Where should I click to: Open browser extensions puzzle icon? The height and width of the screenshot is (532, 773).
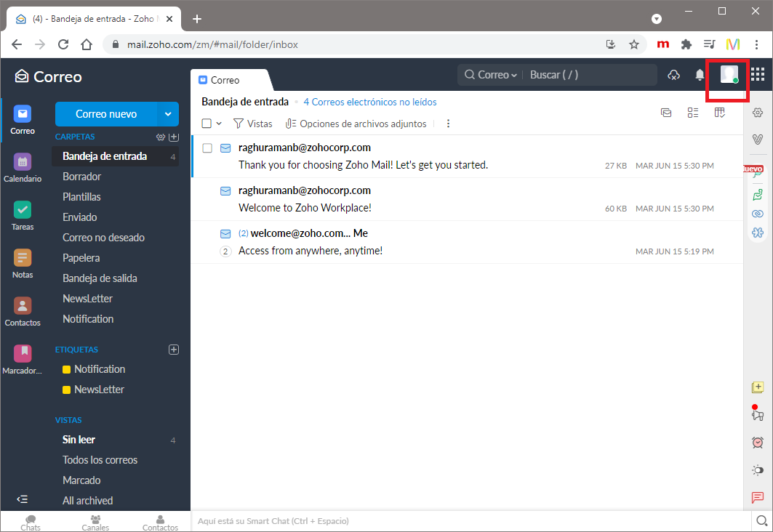686,44
